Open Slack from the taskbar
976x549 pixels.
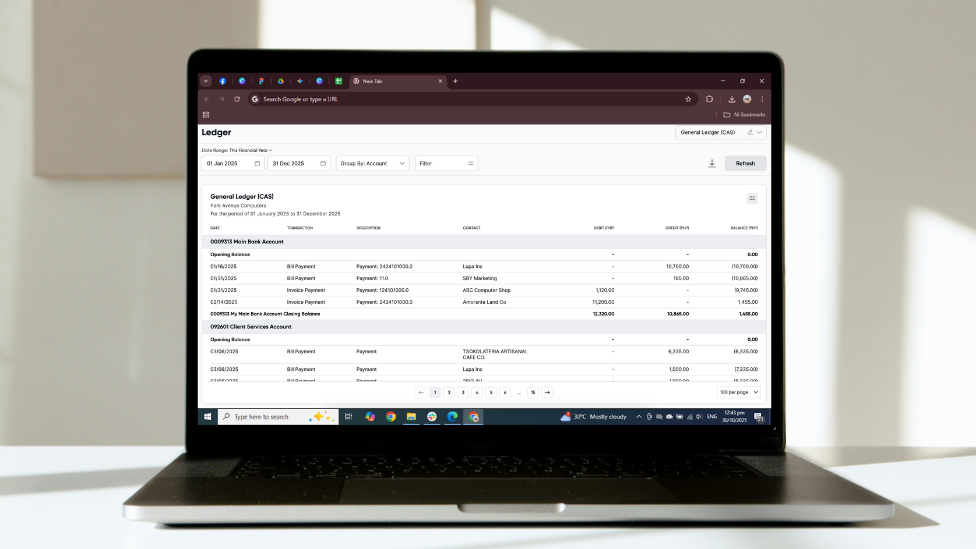tap(432, 416)
